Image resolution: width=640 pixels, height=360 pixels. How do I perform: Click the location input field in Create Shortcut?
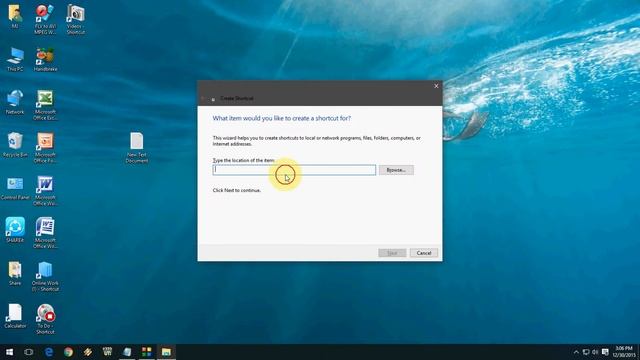(294, 170)
